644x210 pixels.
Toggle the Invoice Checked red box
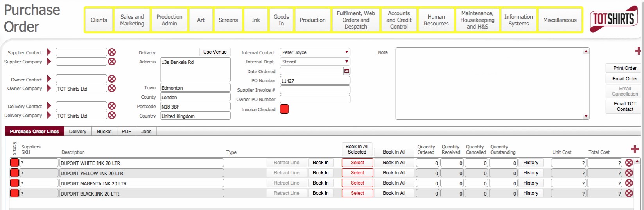pyautogui.click(x=284, y=109)
